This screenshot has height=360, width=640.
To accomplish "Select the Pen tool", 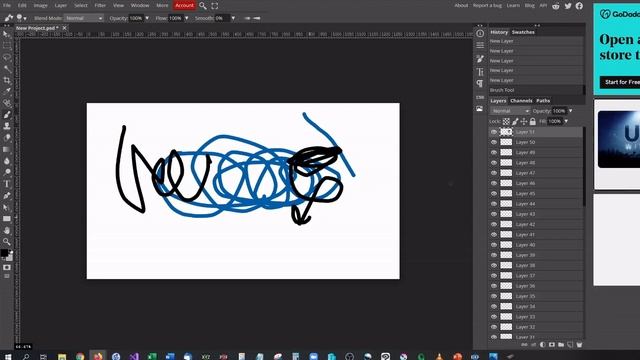I will (7, 196).
